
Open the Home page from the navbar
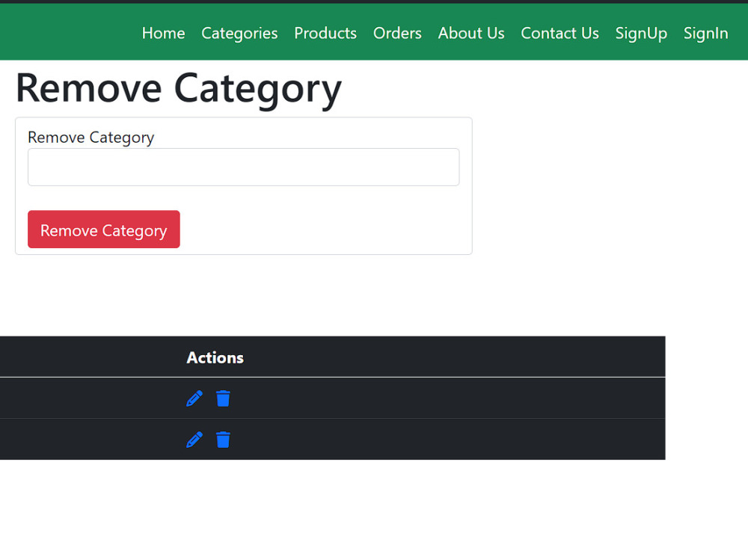tap(163, 33)
